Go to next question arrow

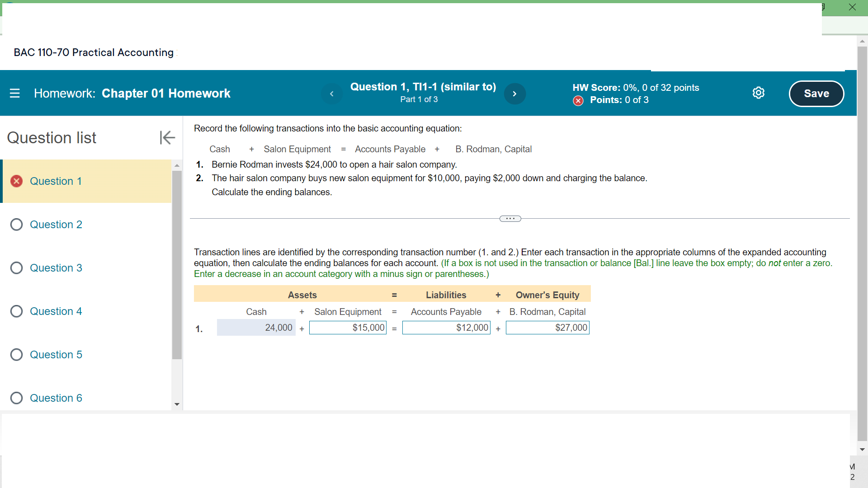click(x=514, y=94)
